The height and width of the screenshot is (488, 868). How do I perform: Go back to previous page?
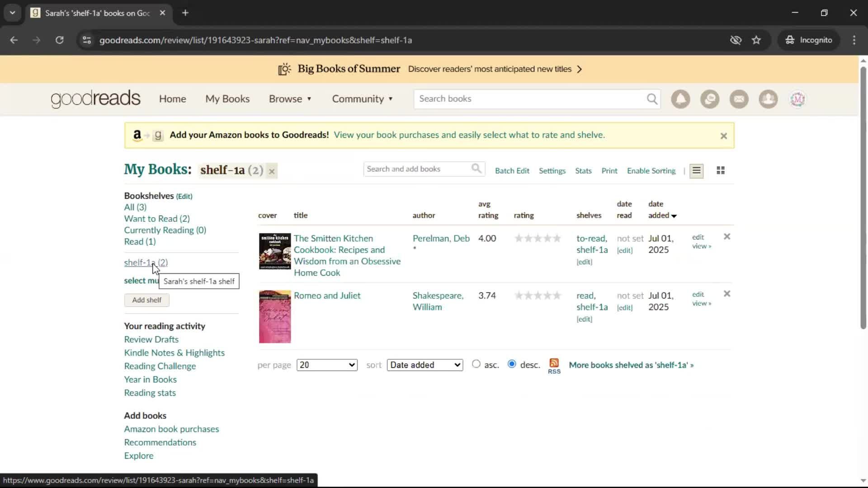click(x=14, y=40)
